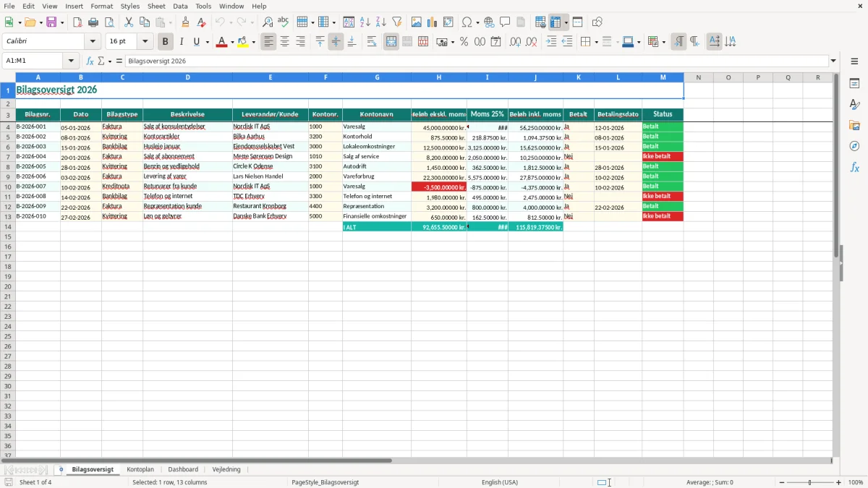The height and width of the screenshot is (488, 868).
Task: Open the sidebar Navigator panel
Action: click(x=854, y=146)
